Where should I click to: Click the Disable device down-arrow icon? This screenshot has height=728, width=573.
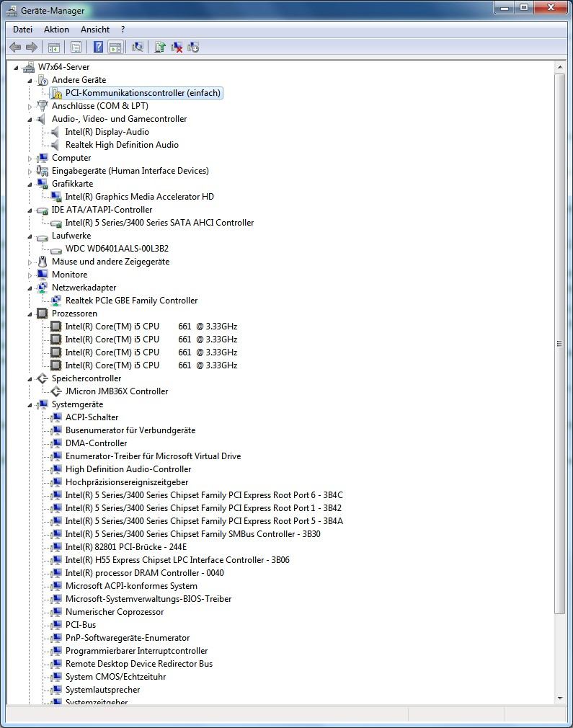[x=193, y=47]
